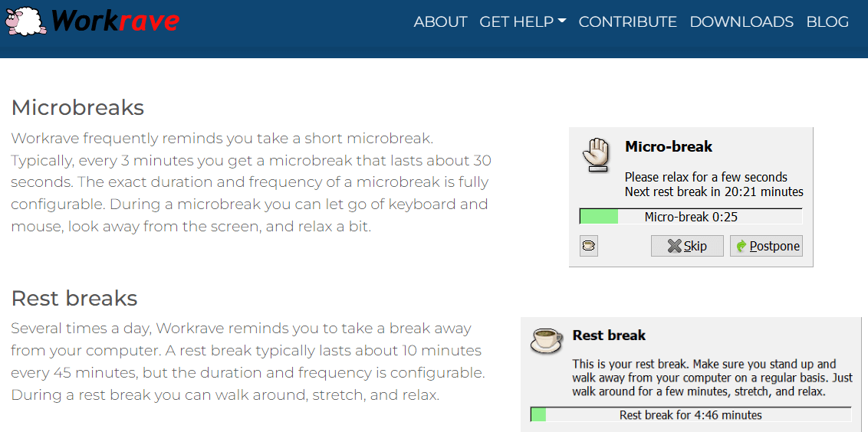Click the Rest breaks heading
The height and width of the screenshot is (432, 868).
(74, 299)
